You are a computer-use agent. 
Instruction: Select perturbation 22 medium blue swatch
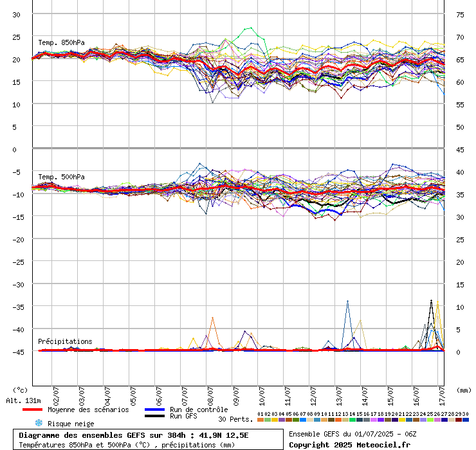point(409,420)
